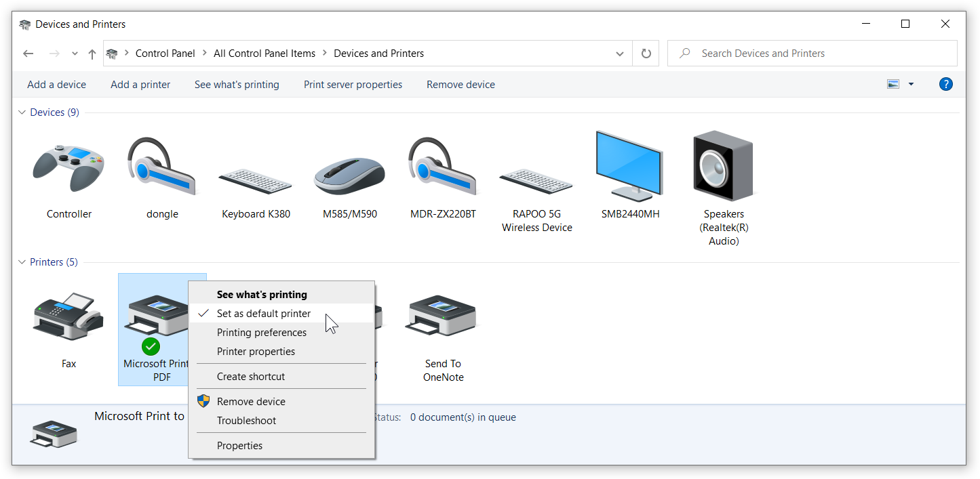Open Properties at bottom of context menu
The width and height of the screenshot is (980, 479).
pyautogui.click(x=281, y=446)
